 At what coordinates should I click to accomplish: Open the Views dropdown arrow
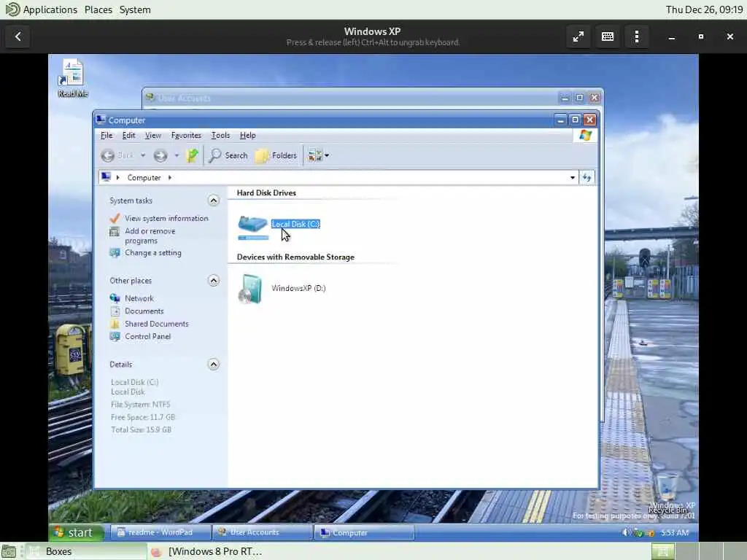click(327, 155)
